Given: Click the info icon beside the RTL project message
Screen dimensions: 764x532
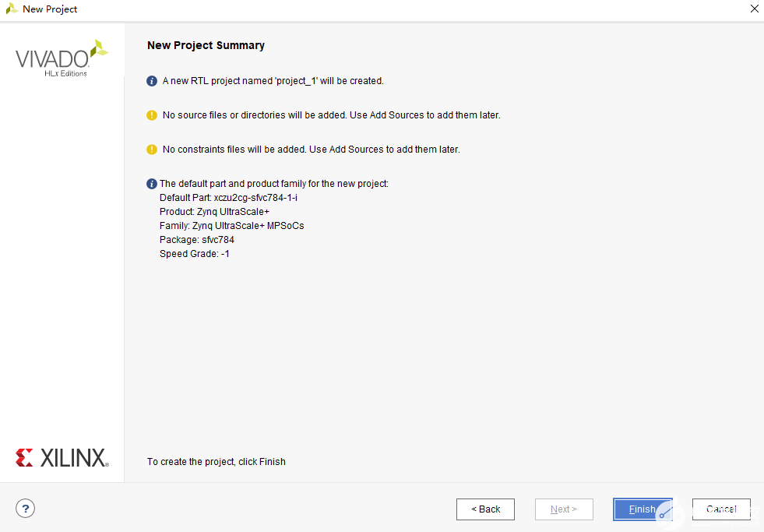Looking at the screenshot, I should (152, 81).
